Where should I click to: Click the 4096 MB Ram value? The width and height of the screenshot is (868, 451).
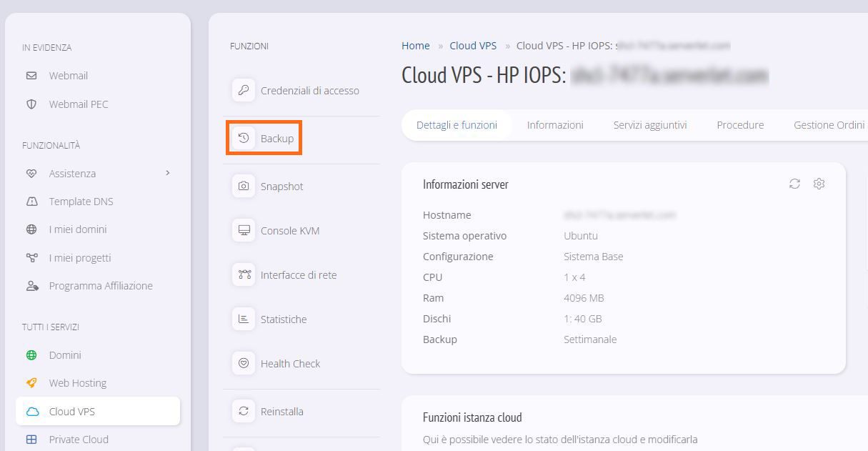pyautogui.click(x=584, y=298)
